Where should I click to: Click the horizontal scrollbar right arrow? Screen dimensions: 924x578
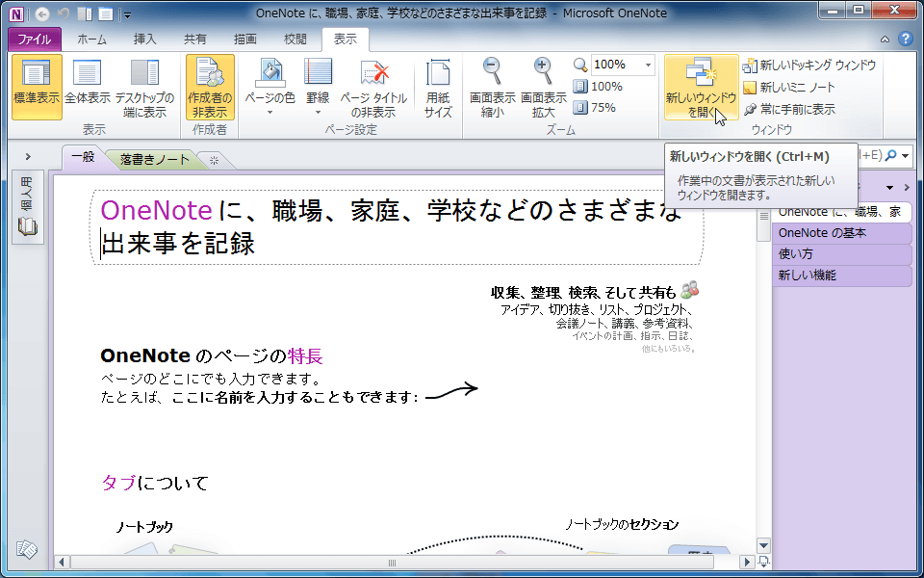[x=747, y=562]
